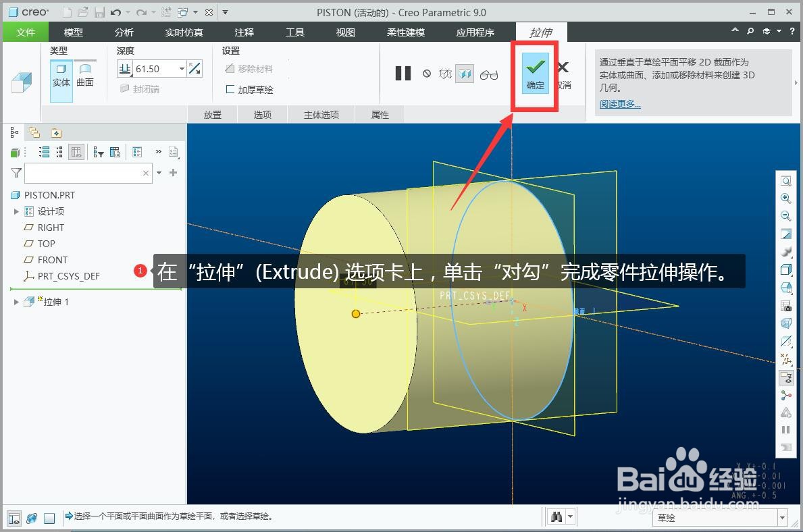Click the Redo arrow icon
Image resolution: width=803 pixels, height=532 pixels.
pyautogui.click(x=141, y=12)
